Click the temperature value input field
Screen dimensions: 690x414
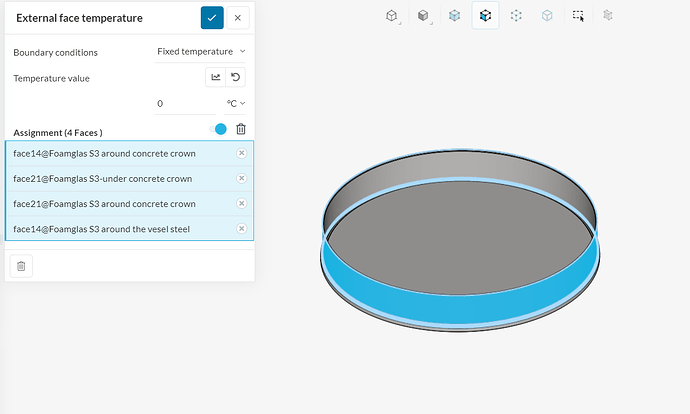(x=185, y=103)
